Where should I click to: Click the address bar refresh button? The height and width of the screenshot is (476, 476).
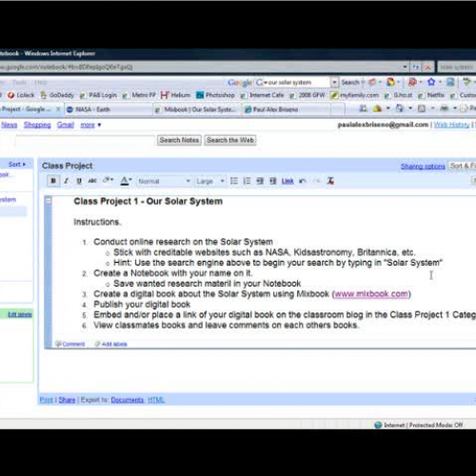click(x=416, y=67)
